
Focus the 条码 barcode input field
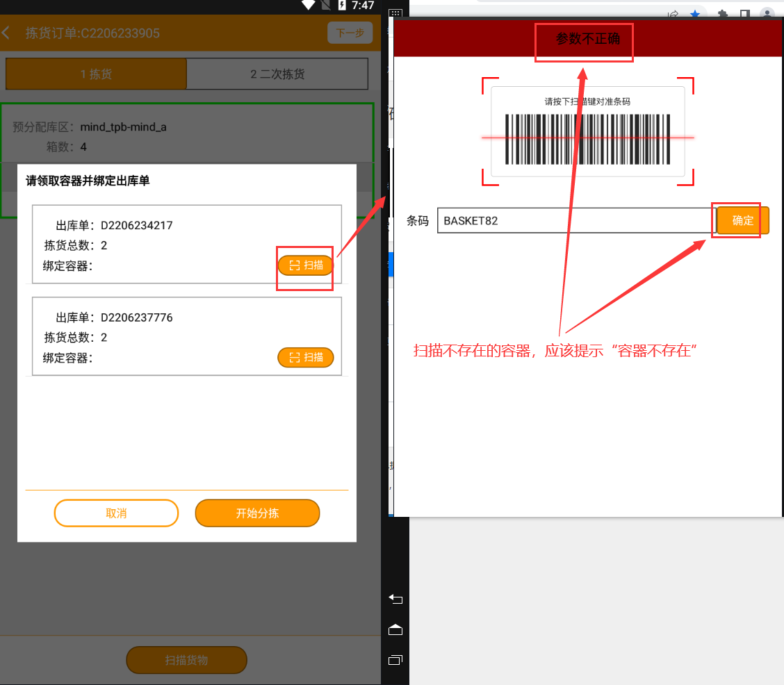[x=575, y=221]
